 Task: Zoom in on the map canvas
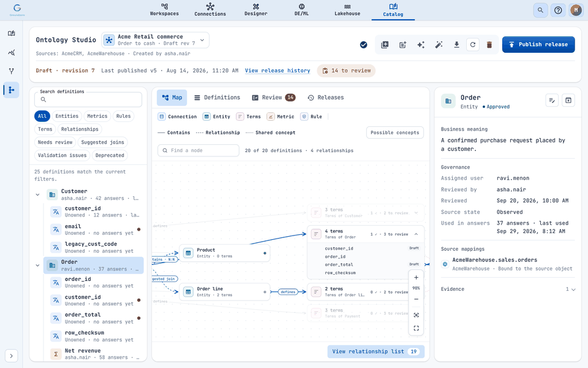(x=417, y=277)
